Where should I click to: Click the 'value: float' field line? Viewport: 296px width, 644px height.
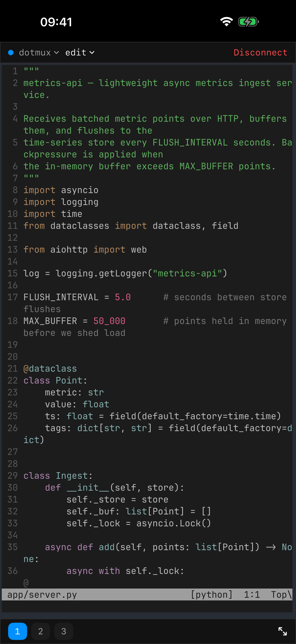pyautogui.click(x=77, y=404)
